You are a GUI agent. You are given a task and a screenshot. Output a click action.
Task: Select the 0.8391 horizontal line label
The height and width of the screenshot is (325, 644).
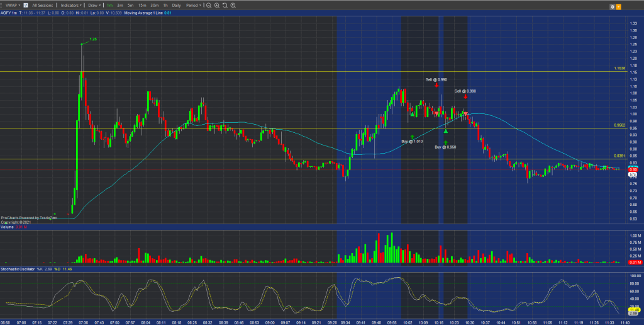tap(619, 156)
